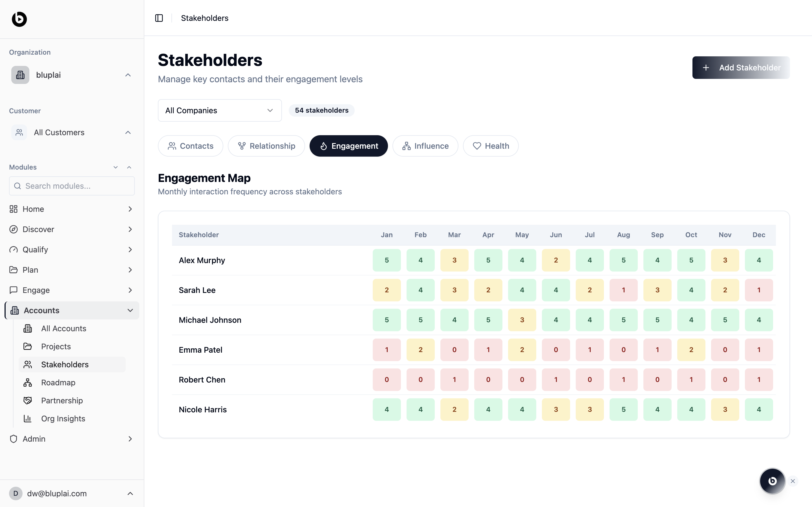Open Partnership handshake item
The image size is (812, 507).
point(62,400)
